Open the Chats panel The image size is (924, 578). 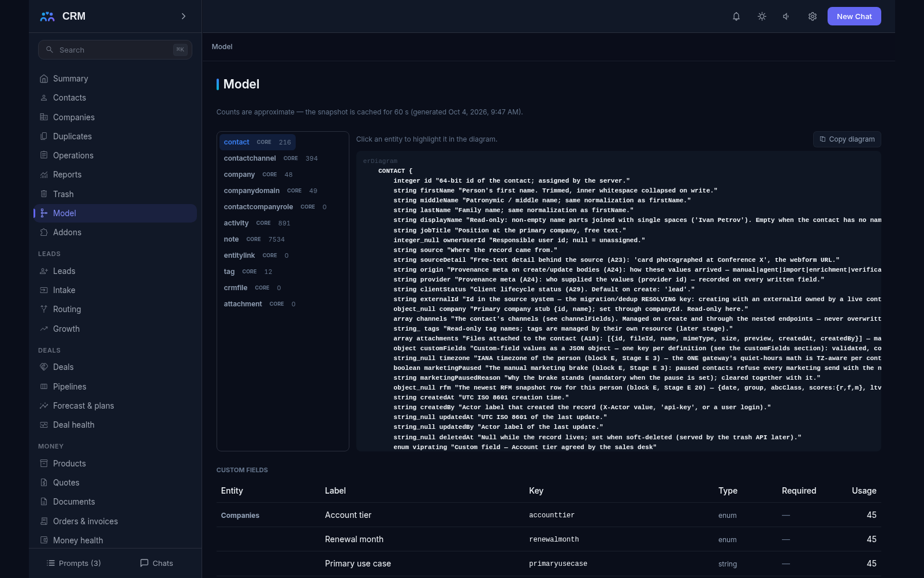[x=157, y=563]
